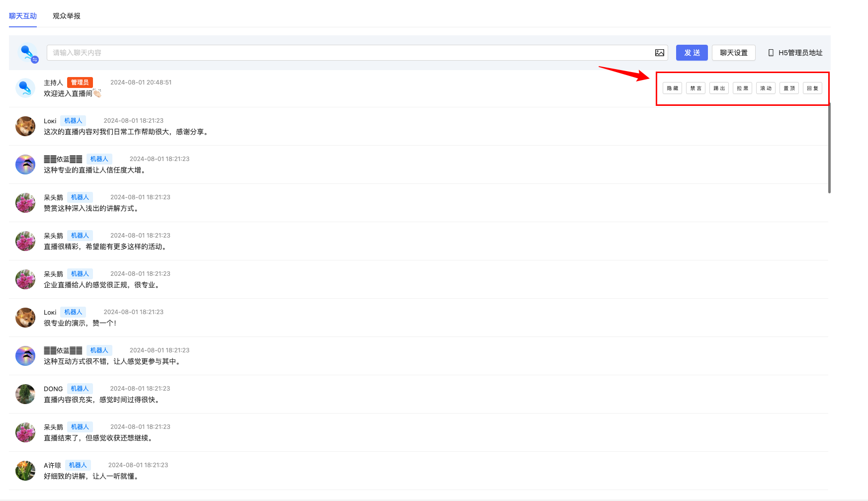The height and width of the screenshot is (501, 868).
Task: Open 聊天设置 chat settings
Action: [x=733, y=53]
